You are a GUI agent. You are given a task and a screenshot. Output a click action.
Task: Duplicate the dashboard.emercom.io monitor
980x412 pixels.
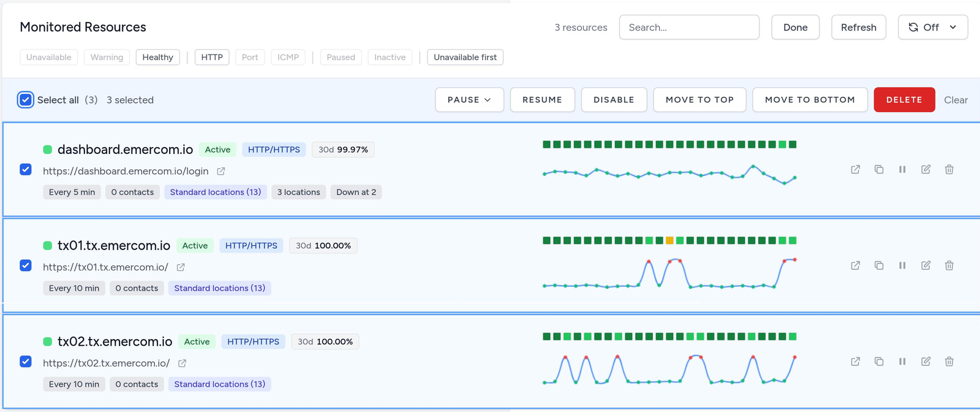(879, 169)
